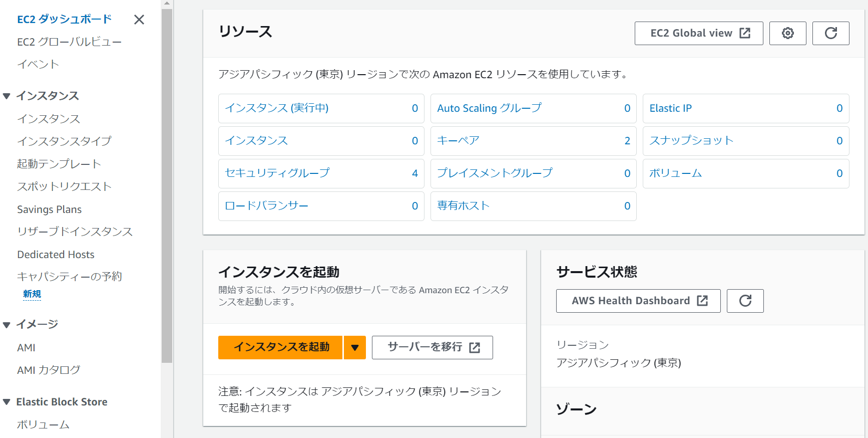The height and width of the screenshot is (438, 868).
Task: Refresh the resources panel
Action: click(x=830, y=33)
